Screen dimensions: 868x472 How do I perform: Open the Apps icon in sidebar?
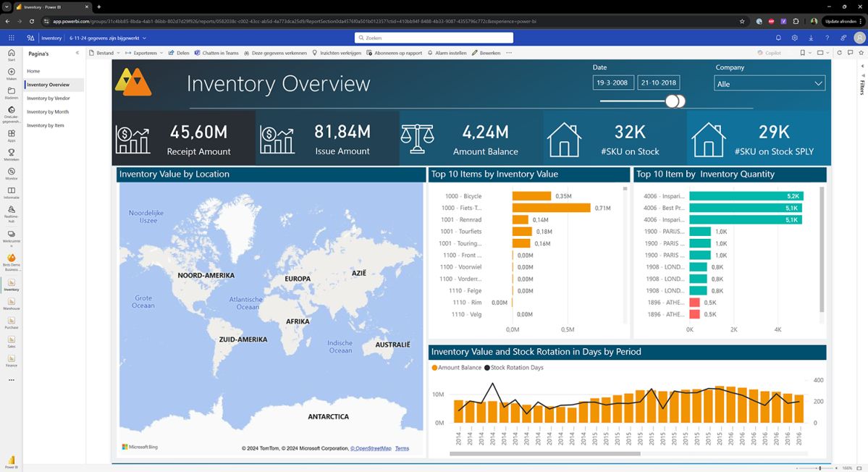coord(11,135)
